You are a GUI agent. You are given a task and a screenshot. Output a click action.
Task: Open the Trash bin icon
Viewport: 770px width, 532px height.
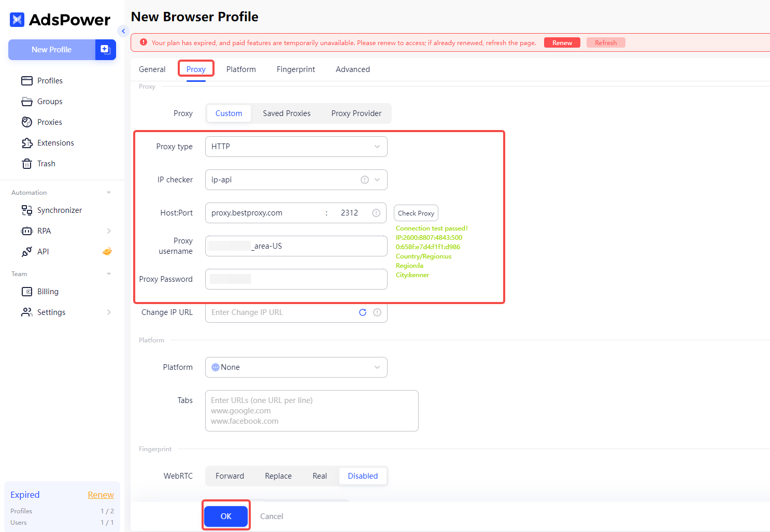[27, 164]
